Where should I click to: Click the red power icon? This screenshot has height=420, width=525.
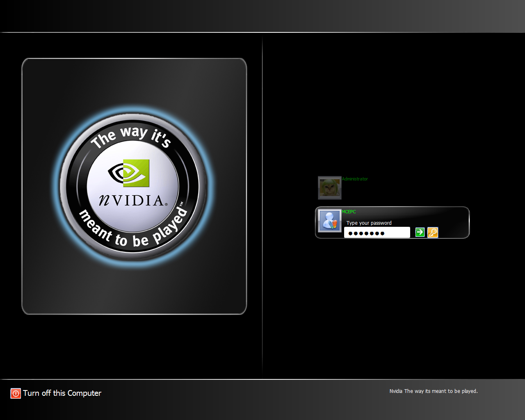(16, 393)
